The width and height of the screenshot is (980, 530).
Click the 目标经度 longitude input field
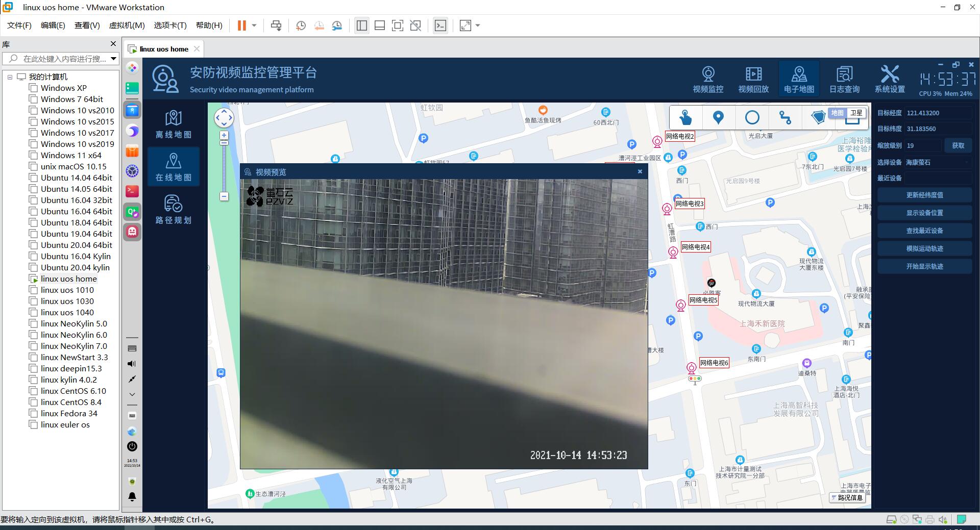tap(938, 113)
